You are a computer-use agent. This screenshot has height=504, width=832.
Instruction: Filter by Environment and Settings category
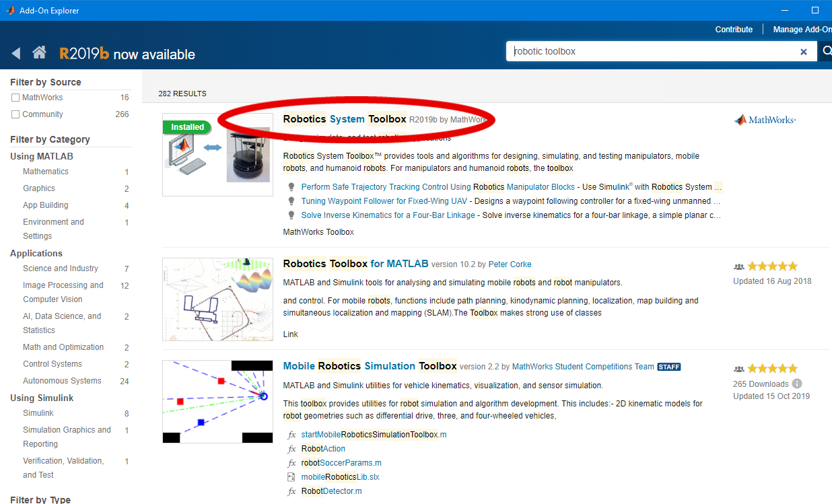click(x=53, y=229)
